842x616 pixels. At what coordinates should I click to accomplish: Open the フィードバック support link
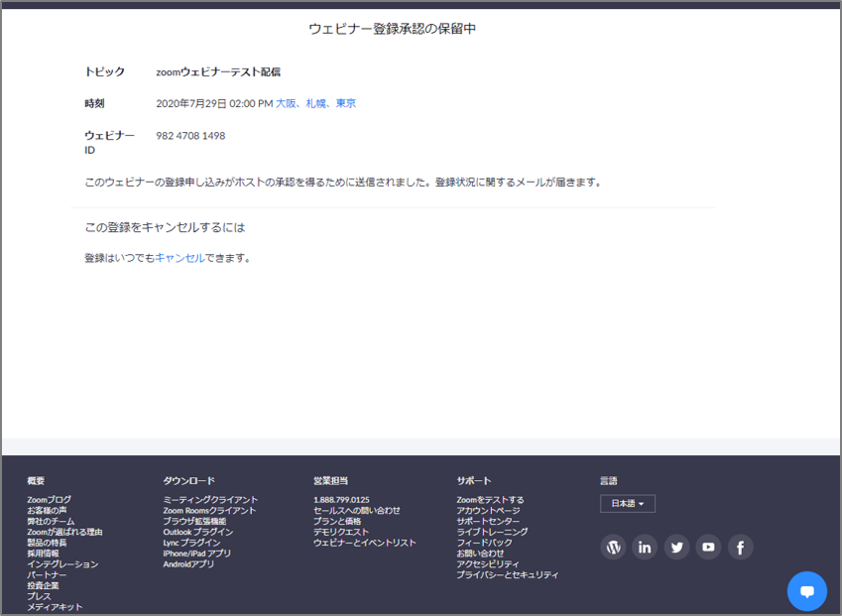(x=484, y=543)
